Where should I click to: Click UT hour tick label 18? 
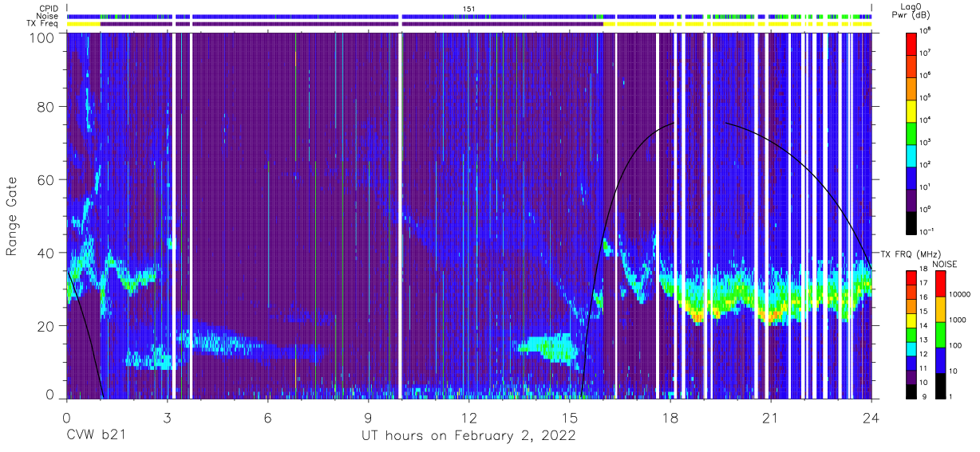coord(670,417)
